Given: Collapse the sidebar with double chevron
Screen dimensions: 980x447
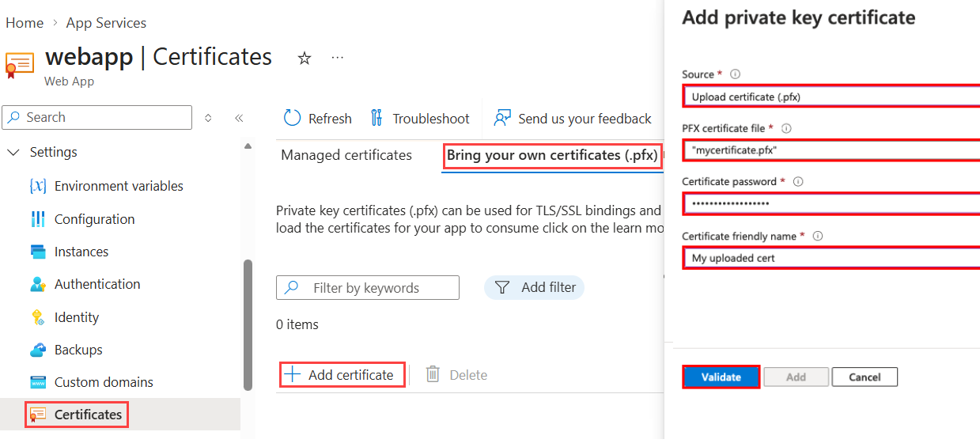Looking at the screenshot, I should coord(239,118).
